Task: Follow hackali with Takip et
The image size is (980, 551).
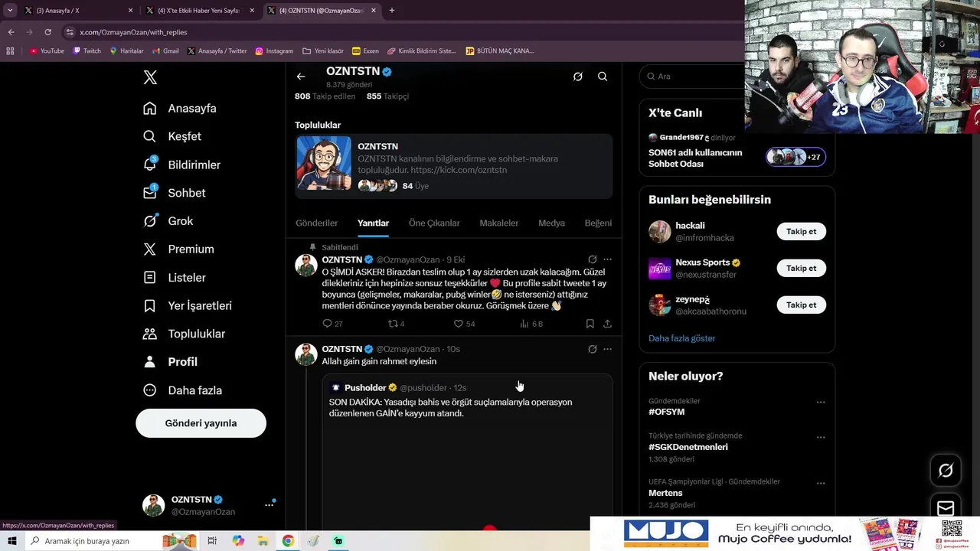Action: pyautogui.click(x=801, y=232)
